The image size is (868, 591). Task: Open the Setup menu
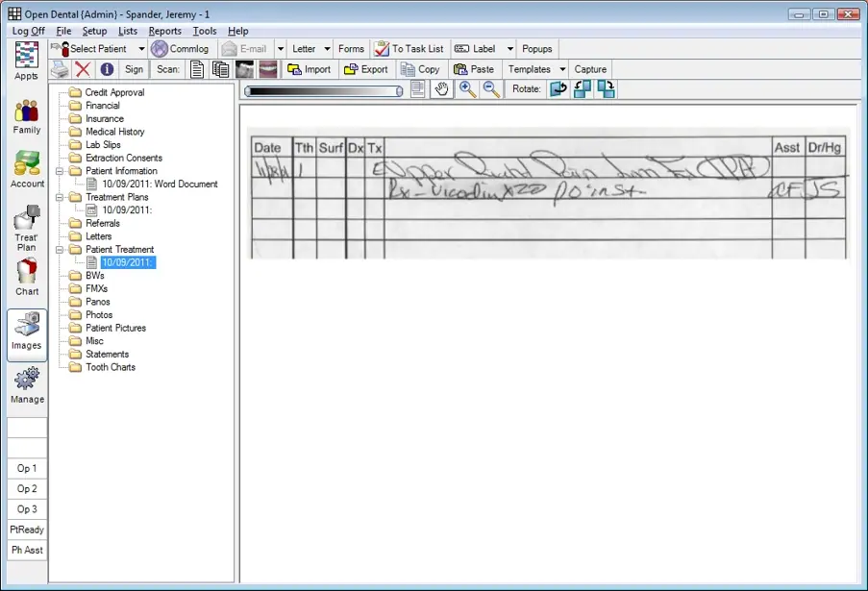click(x=93, y=31)
